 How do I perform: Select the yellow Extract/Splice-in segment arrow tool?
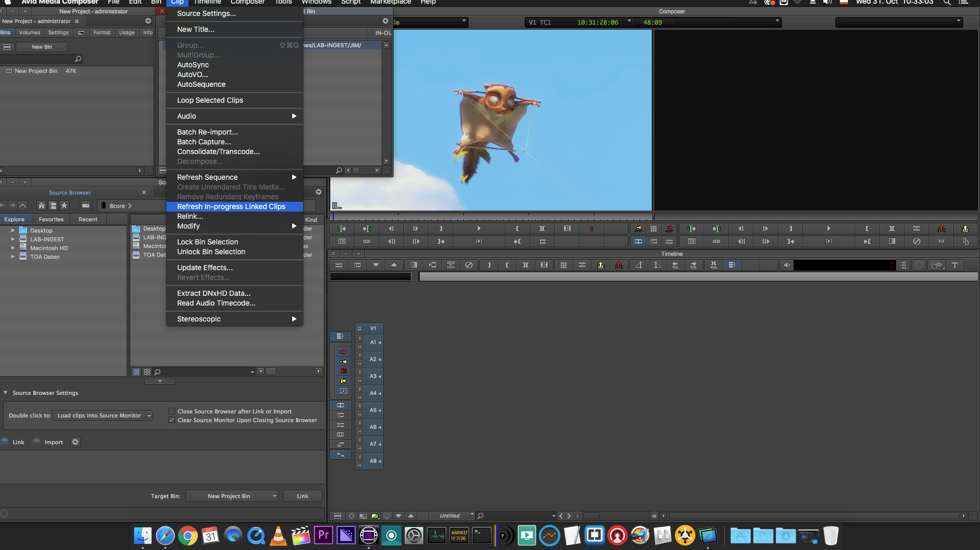tap(343, 362)
